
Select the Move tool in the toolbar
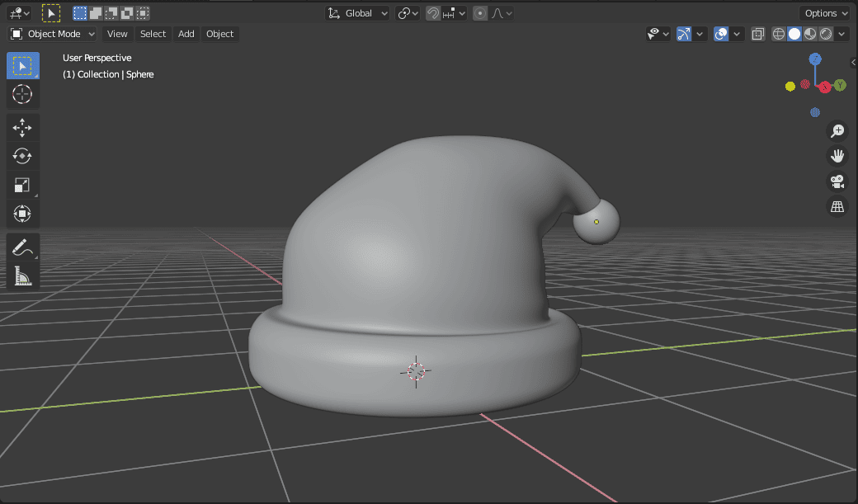tap(22, 127)
